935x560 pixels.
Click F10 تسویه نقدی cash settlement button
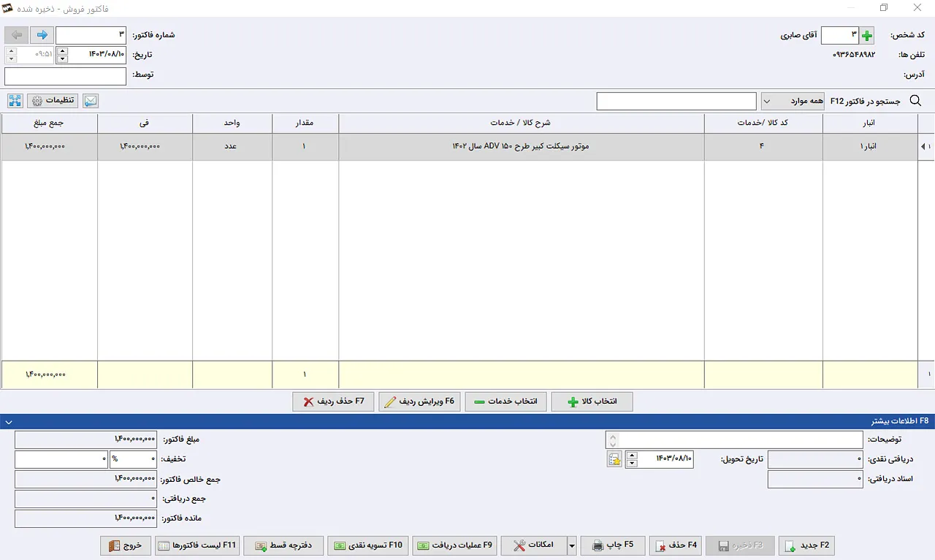point(368,545)
